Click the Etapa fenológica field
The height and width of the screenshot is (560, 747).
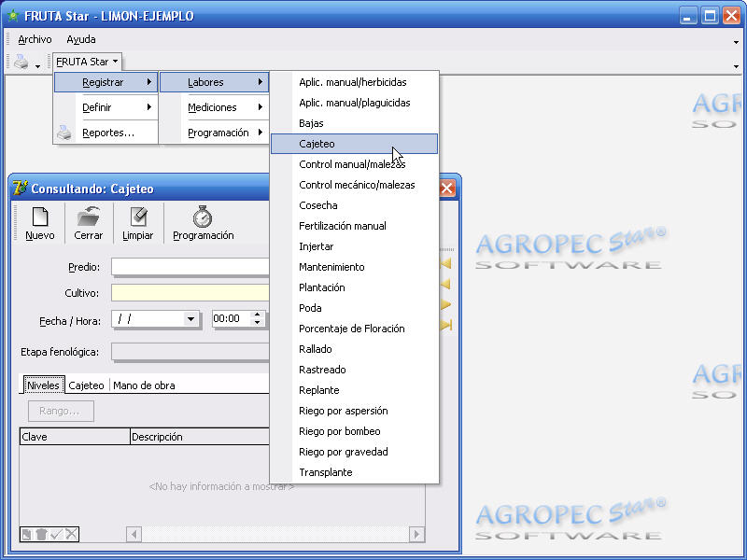[190, 352]
